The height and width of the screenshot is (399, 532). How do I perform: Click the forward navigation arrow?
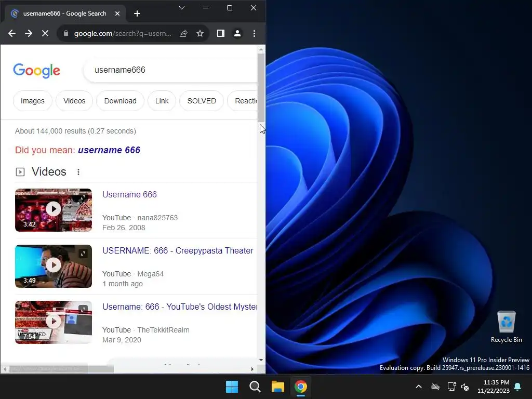click(29, 33)
